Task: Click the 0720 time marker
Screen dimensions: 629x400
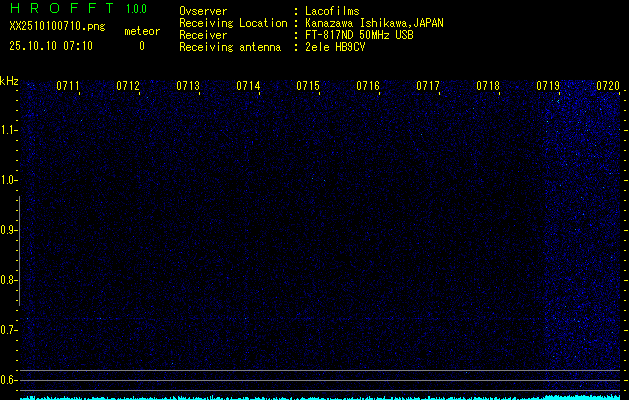Action: point(608,87)
